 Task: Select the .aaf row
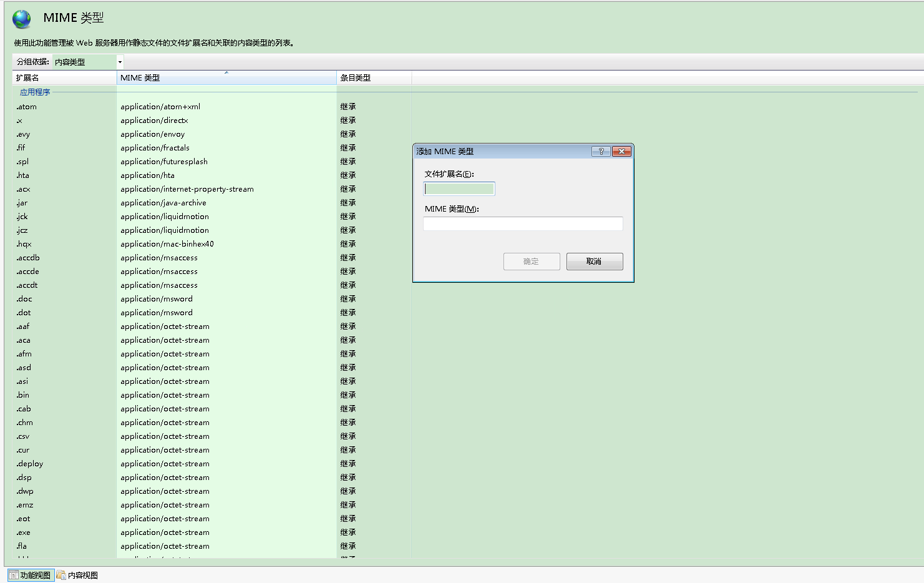pyautogui.click(x=212, y=326)
